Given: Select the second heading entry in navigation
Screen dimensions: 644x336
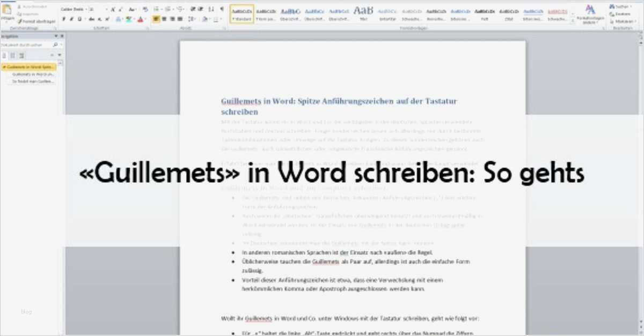Looking at the screenshot, I should click(33, 74).
